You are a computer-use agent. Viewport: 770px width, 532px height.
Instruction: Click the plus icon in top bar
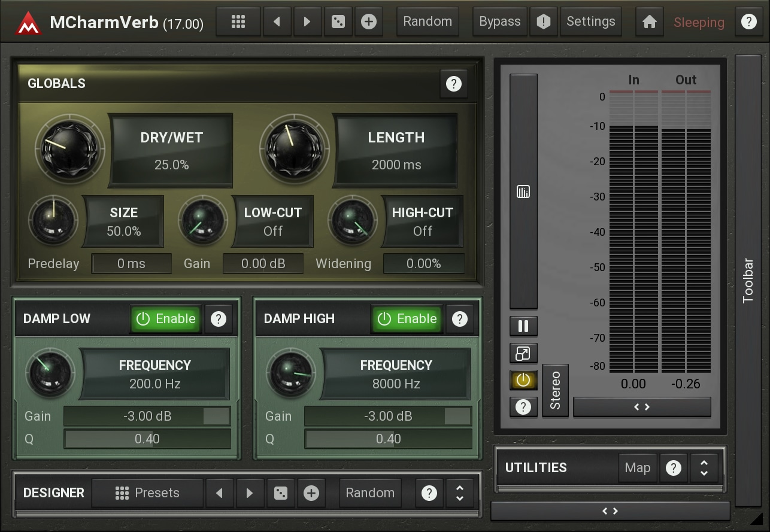[369, 22]
